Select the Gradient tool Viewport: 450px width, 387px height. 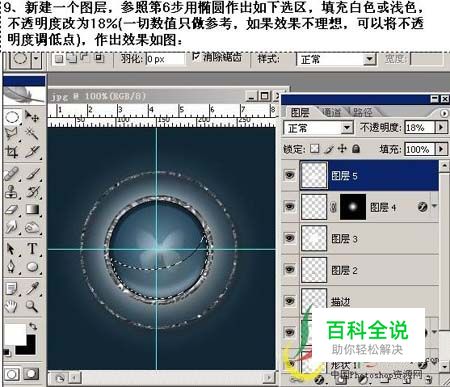point(32,210)
